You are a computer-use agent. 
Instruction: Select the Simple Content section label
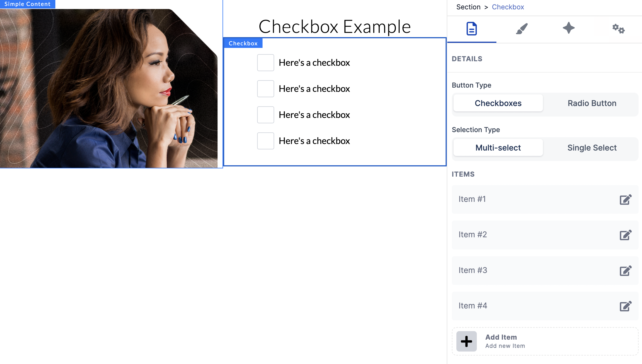pos(27,4)
